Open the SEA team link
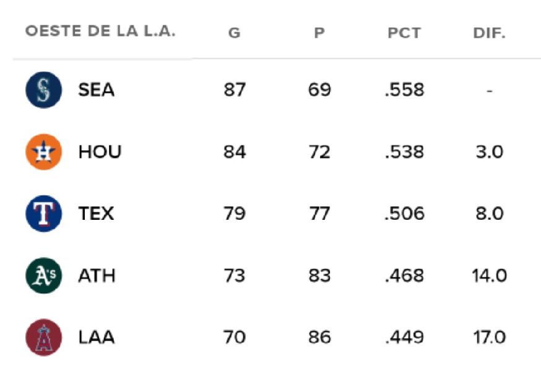This screenshot has width=541, height=392. 96,90
